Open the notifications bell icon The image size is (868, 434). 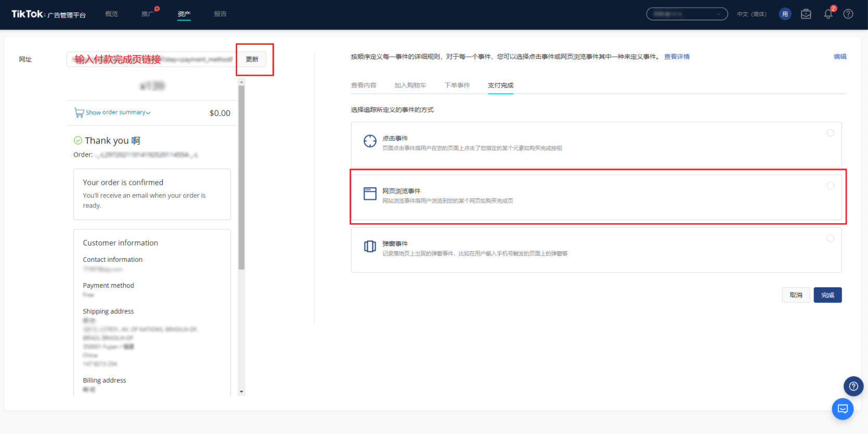(x=828, y=14)
